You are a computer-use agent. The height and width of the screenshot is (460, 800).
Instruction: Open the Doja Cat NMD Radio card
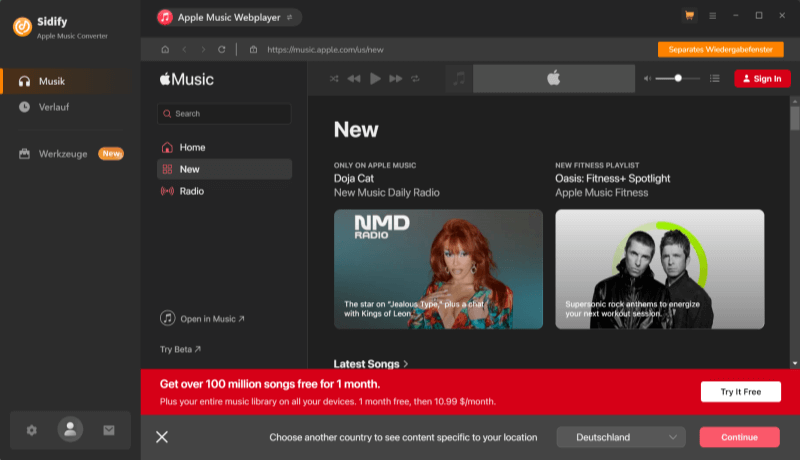(438, 269)
